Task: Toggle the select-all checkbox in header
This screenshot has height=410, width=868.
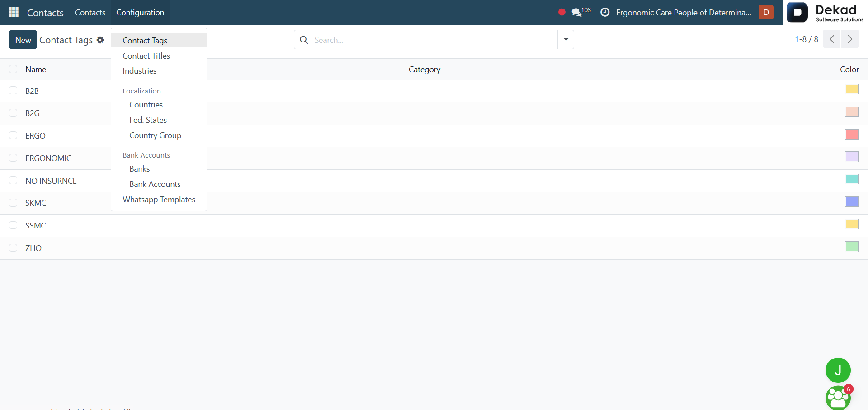Action: [x=13, y=69]
